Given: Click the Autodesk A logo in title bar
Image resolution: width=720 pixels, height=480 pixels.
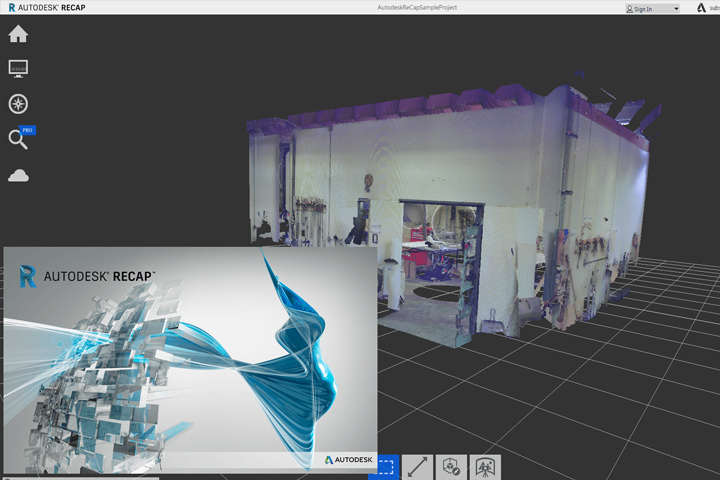Looking at the screenshot, I should 701,8.
